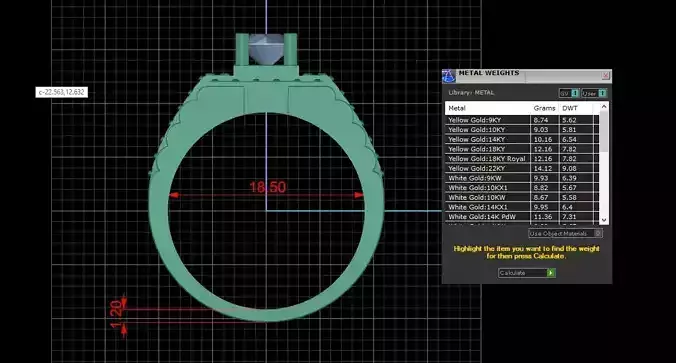The width and height of the screenshot is (676, 363).
Task: Click the 9.08 DWT value
Action: point(569,169)
